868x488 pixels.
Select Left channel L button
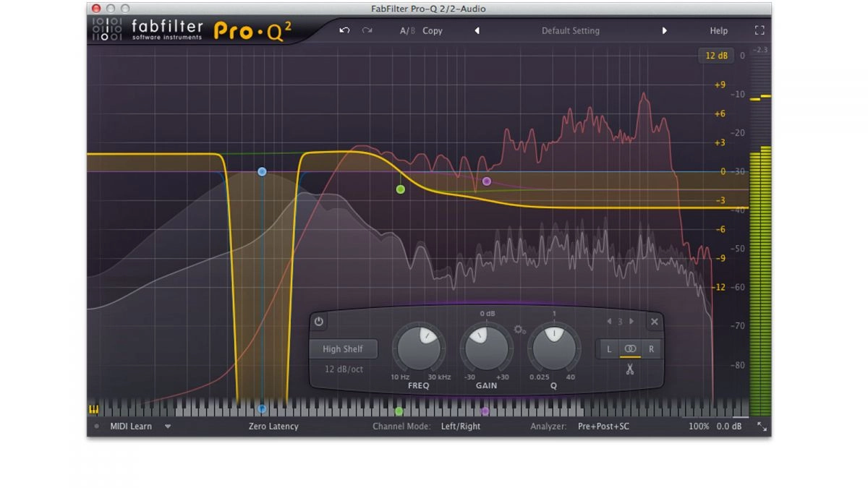[x=608, y=349]
